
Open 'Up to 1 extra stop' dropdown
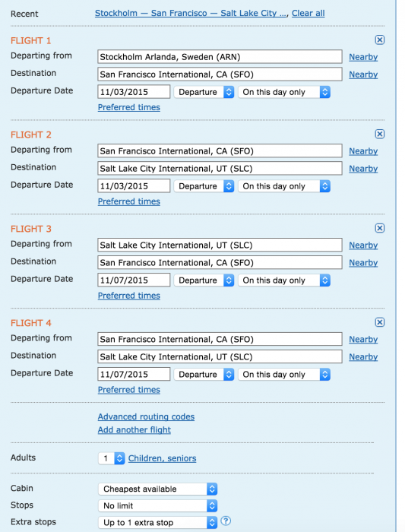158,523
